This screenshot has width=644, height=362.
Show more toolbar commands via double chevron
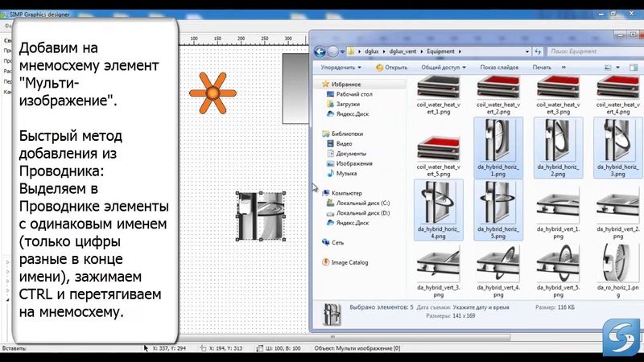[563, 68]
